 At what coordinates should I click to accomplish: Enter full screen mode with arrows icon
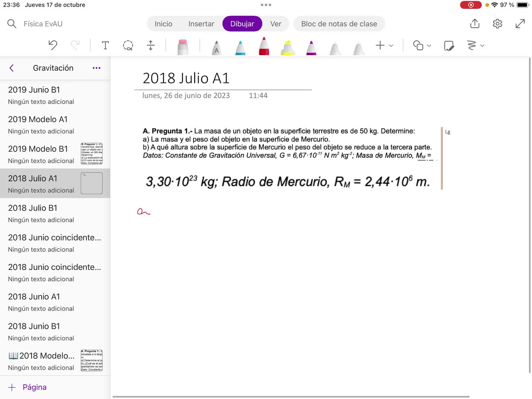pos(520,24)
